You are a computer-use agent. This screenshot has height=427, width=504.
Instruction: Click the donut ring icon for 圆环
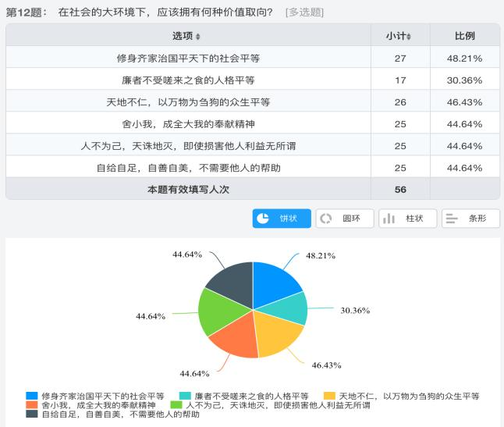pyautogui.click(x=326, y=219)
